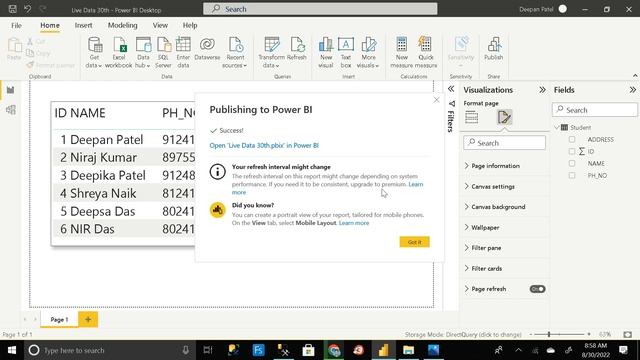Click Fit to page icon in status bar
The height and width of the screenshot is (360, 640).
tap(627, 334)
